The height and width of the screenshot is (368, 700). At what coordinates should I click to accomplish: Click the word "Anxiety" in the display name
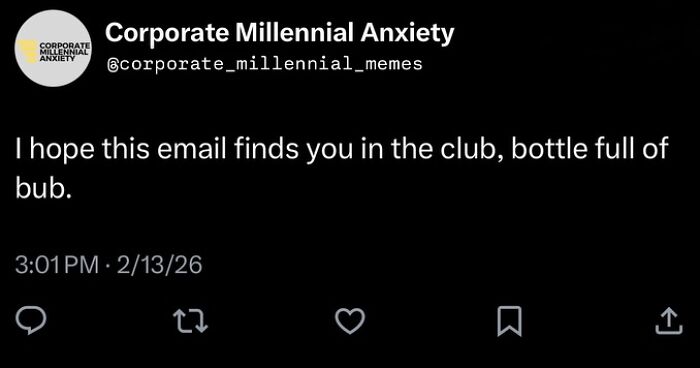pos(407,34)
